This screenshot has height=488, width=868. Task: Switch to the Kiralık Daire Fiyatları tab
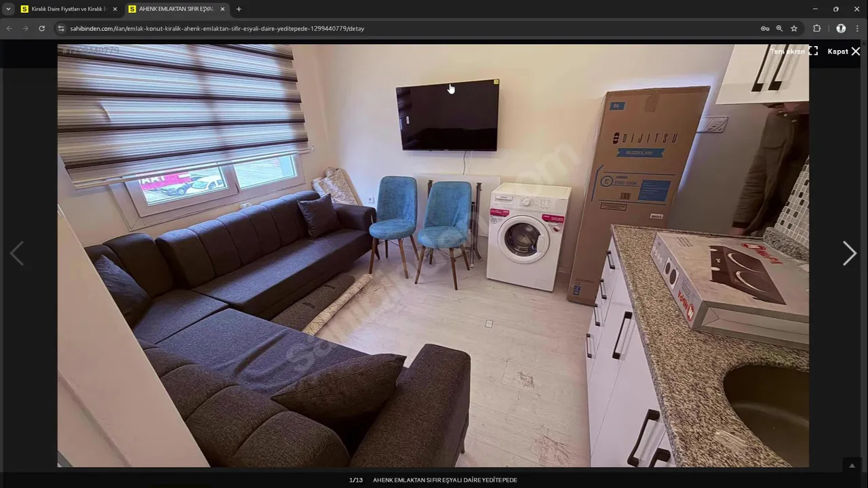tap(68, 9)
